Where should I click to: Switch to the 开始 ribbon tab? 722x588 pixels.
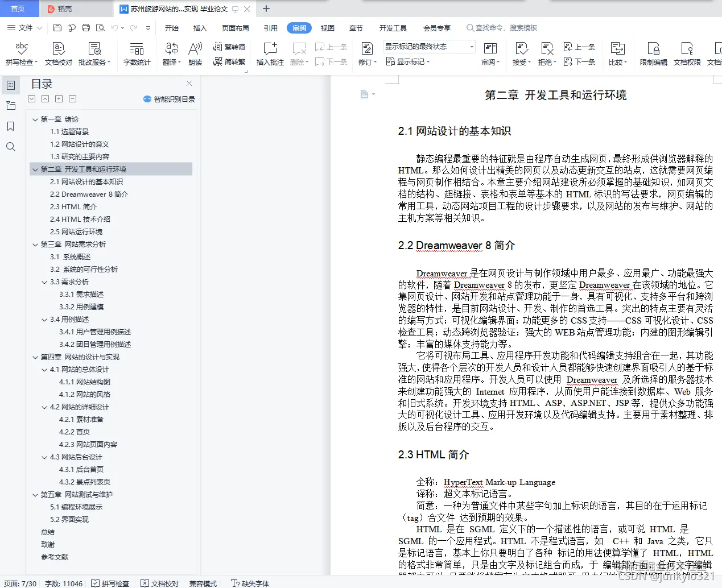coord(171,27)
